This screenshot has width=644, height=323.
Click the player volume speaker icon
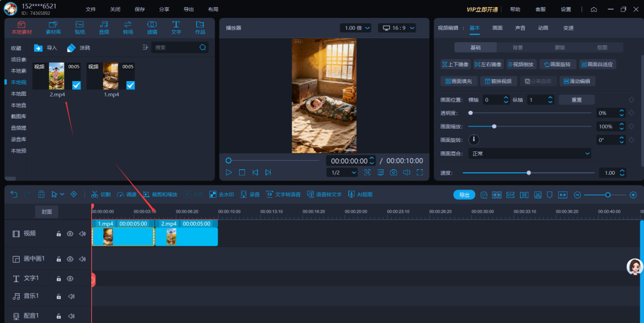(407, 172)
